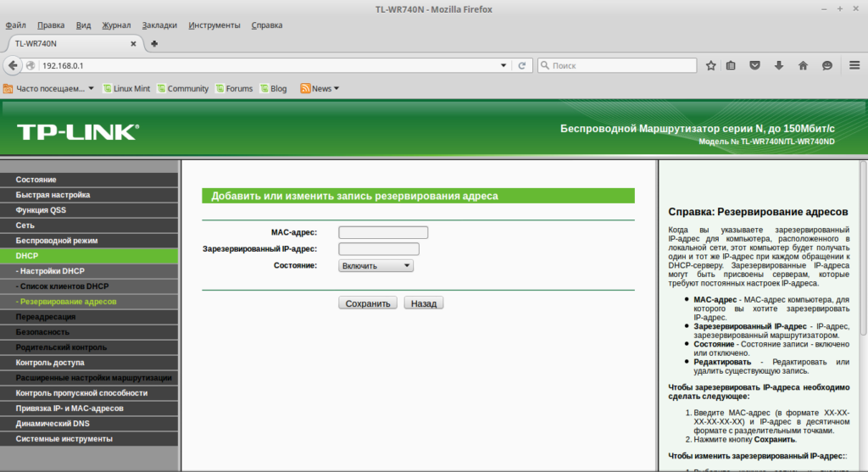
Task: Open bookmarks list icon in toolbar
Action: (x=731, y=65)
